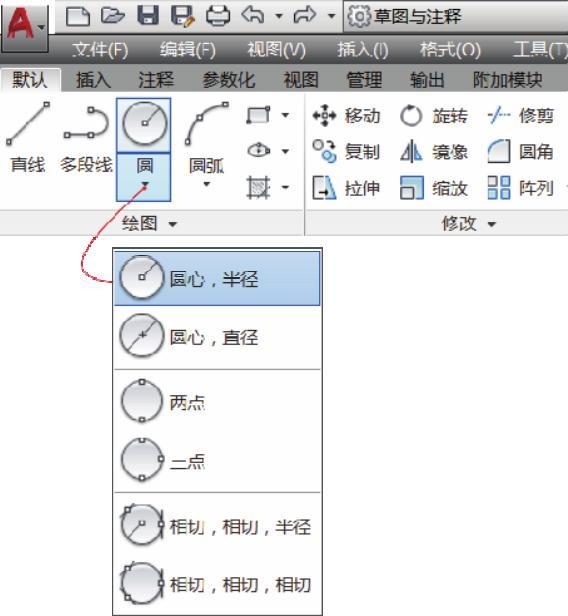The height and width of the screenshot is (616, 568).
Task: Save the drawing with the floppy disk icon
Action: [148, 16]
